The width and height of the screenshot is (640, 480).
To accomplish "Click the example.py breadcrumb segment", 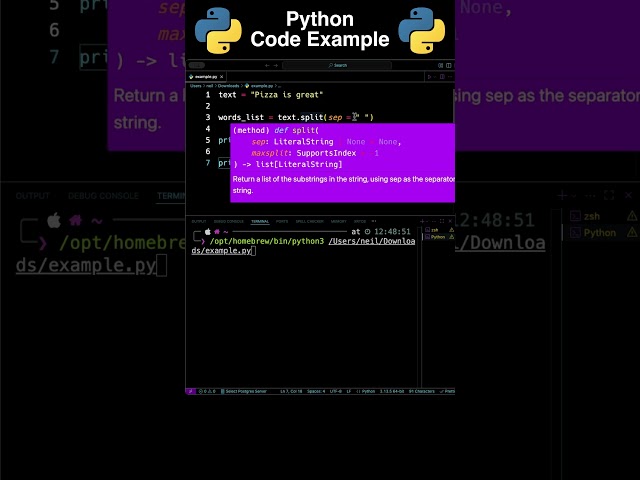I will pos(262,86).
